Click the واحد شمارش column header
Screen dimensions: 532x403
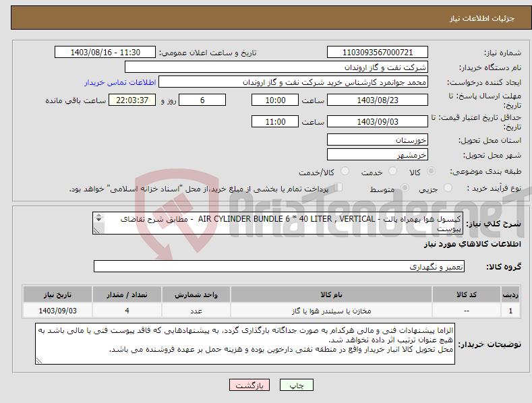coord(196,294)
